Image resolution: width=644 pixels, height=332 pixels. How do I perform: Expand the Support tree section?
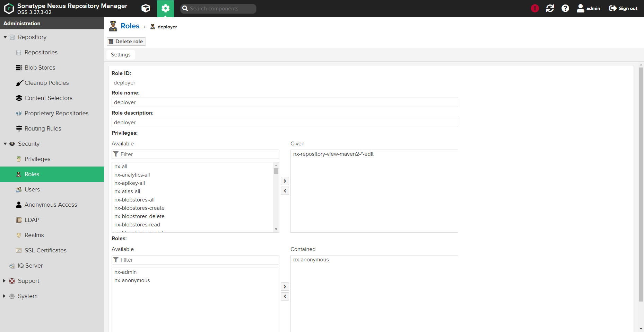pos(4,281)
